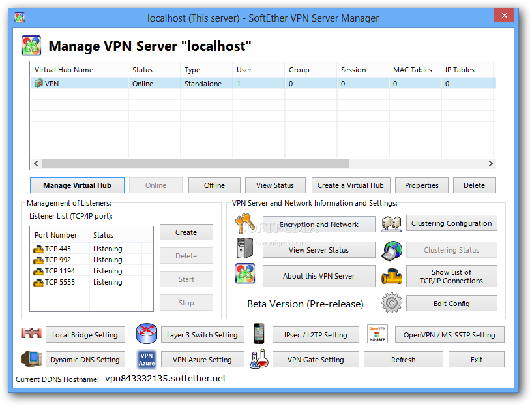
Task: Select the "TCP 1194" listener row text
Action: (x=60, y=271)
